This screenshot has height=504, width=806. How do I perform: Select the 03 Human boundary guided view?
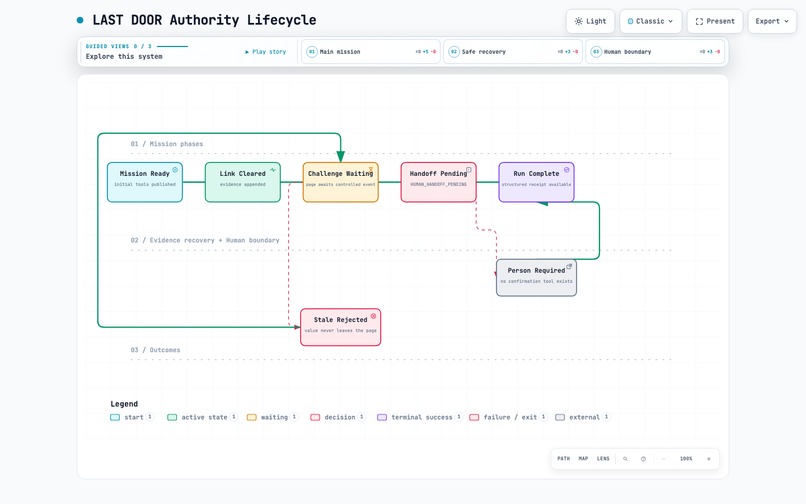tap(655, 52)
